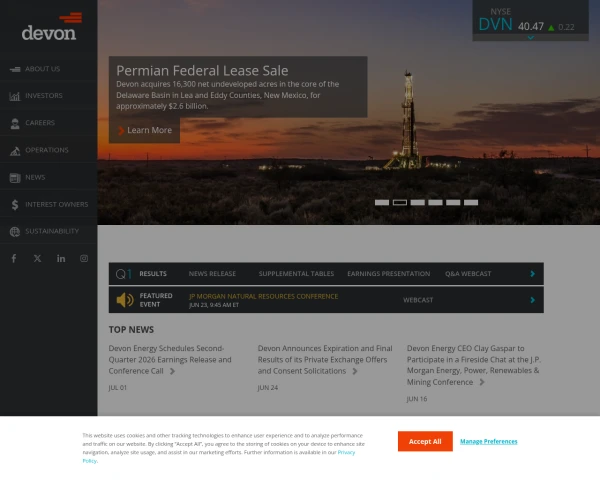Click the About Us sidebar icon
Image resolution: width=600 pixels, height=480 pixels.
[15, 69]
